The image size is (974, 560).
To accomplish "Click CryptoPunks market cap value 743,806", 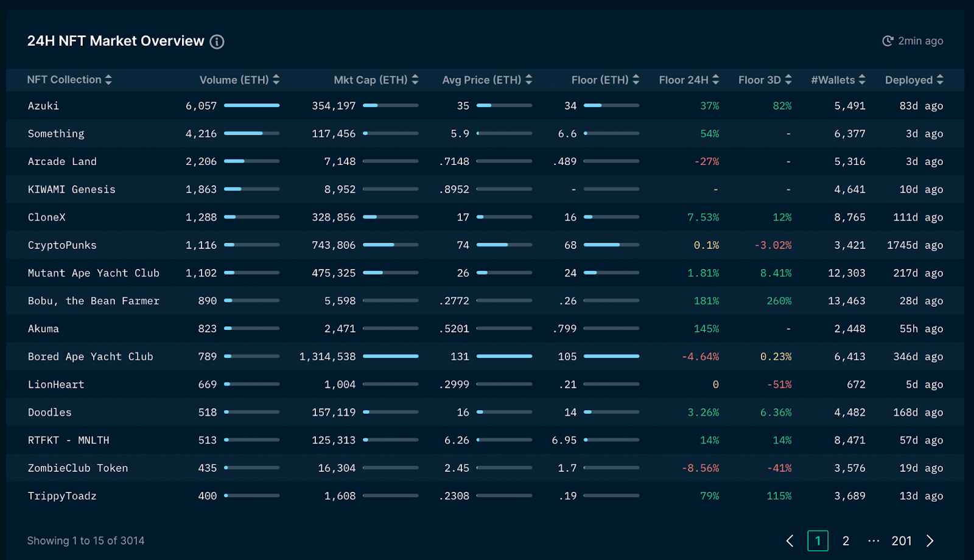I will [334, 245].
